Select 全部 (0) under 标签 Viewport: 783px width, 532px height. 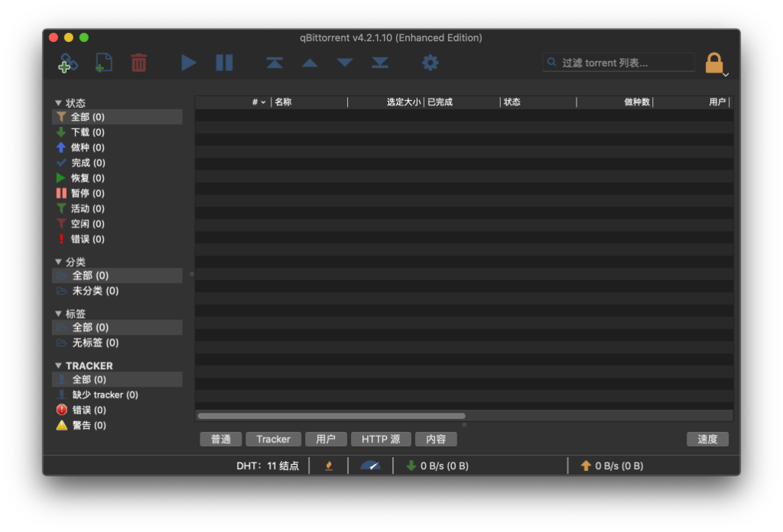(117, 327)
